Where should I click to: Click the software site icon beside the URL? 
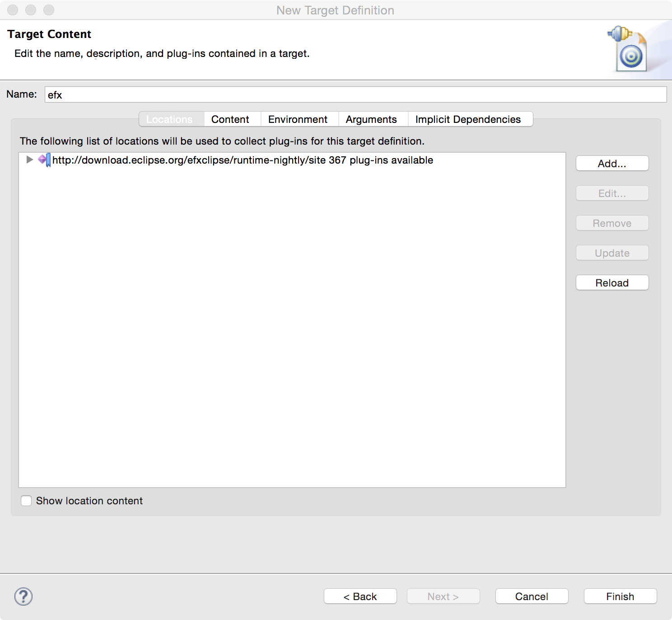tap(44, 160)
